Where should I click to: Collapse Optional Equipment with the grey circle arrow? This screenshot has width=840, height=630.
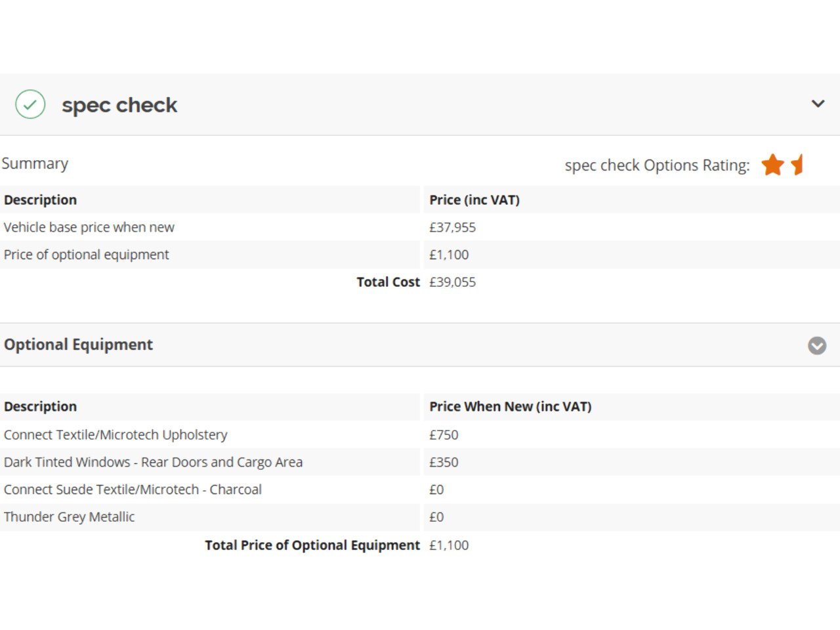click(x=817, y=345)
